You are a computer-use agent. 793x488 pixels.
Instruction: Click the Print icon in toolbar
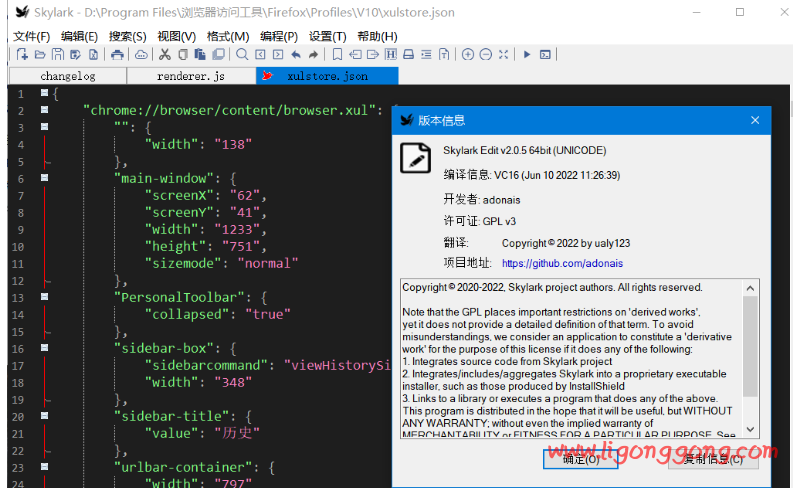(x=117, y=55)
